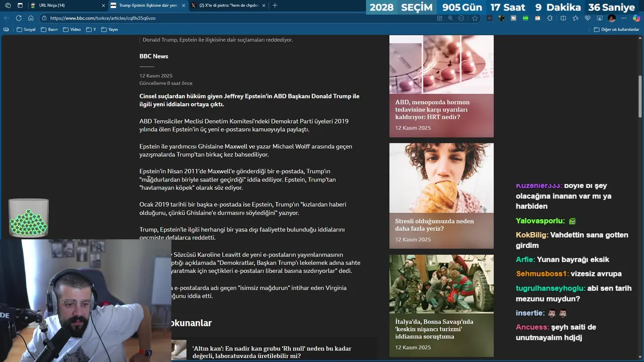The image size is (644, 362).
Task: Open the Sosyal bookmarks folder
Action: [x=26, y=30]
